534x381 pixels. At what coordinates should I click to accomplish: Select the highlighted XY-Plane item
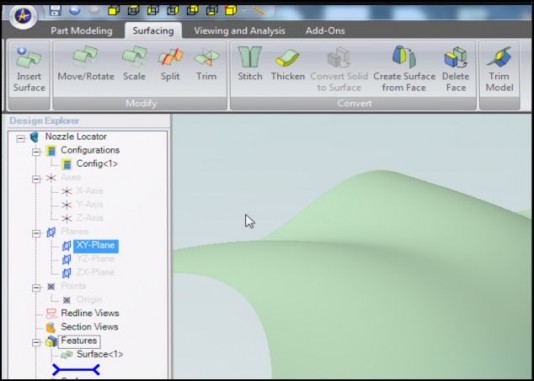(x=96, y=245)
